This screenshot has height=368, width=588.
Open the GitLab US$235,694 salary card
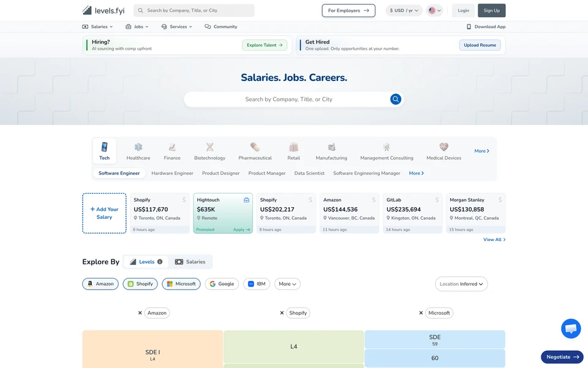click(412, 213)
